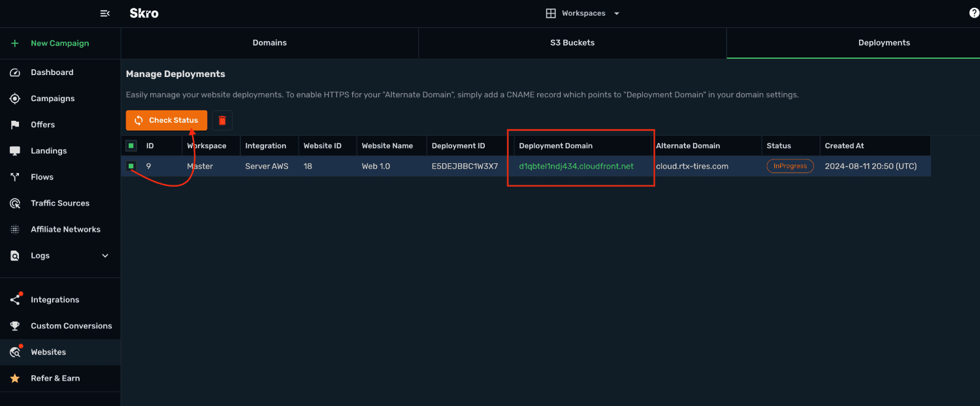Click the Logs search document icon
This screenshot has width=980, height=406.
click(x=15, y=256)
